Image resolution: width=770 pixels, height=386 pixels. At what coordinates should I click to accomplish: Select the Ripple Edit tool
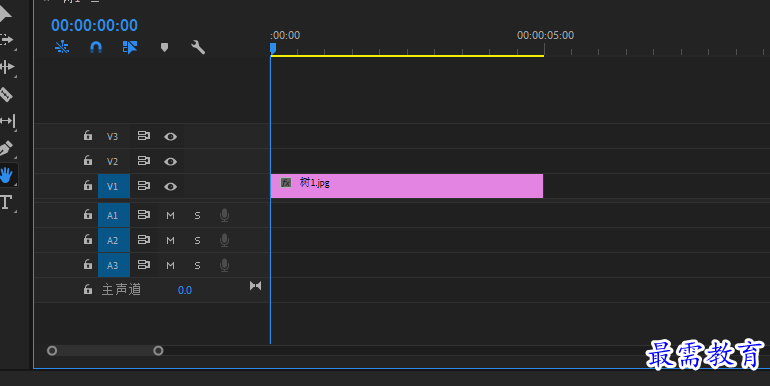coord(6,67)
